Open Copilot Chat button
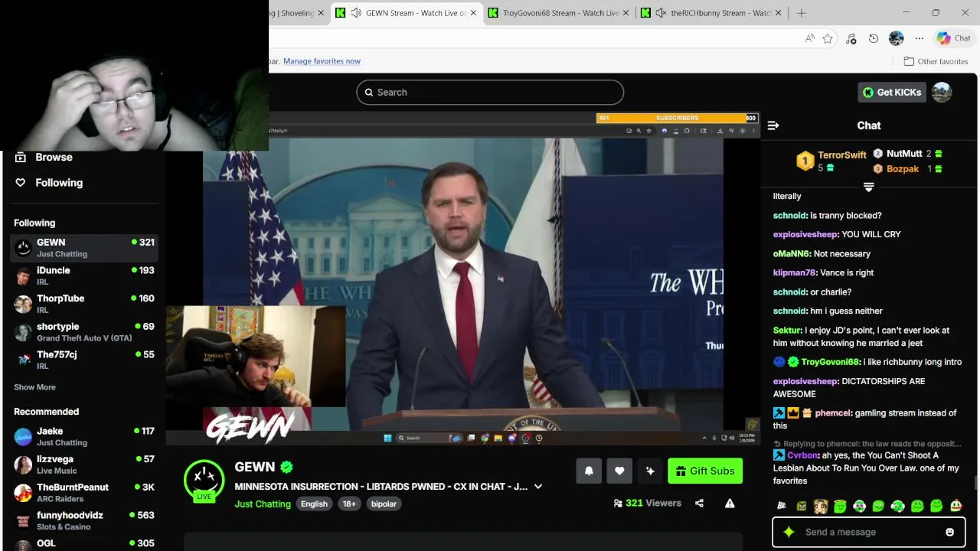 pyautogui.click(x=954, y=38)
